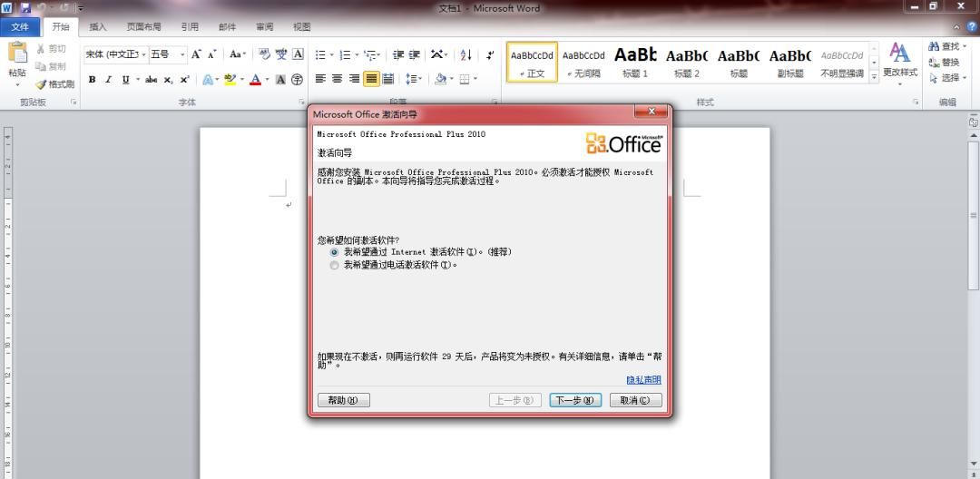
Task: Click the Character Border icon
Action: pyautogui.click(x=299, y=54)
